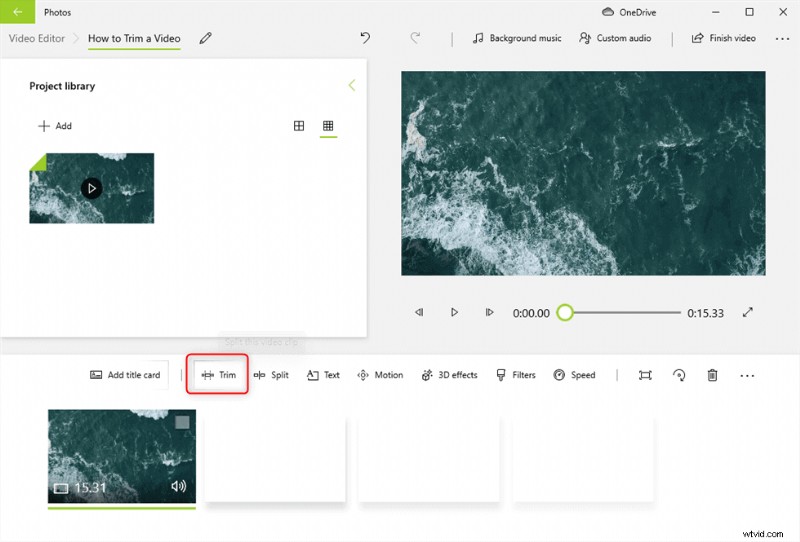Open Background music options
Viewport: 800px width, 542px height.
[x=517, y=38]
